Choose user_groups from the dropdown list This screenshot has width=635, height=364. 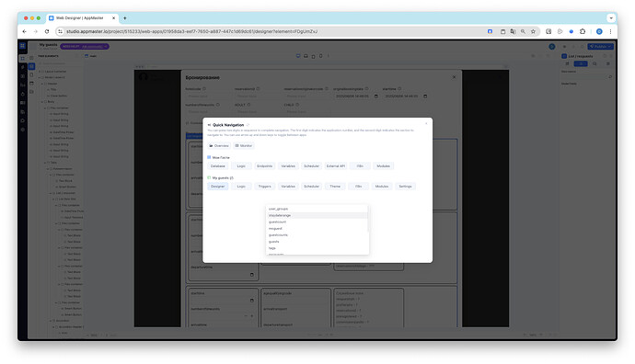pyautogui.click(x=317, y=209)
